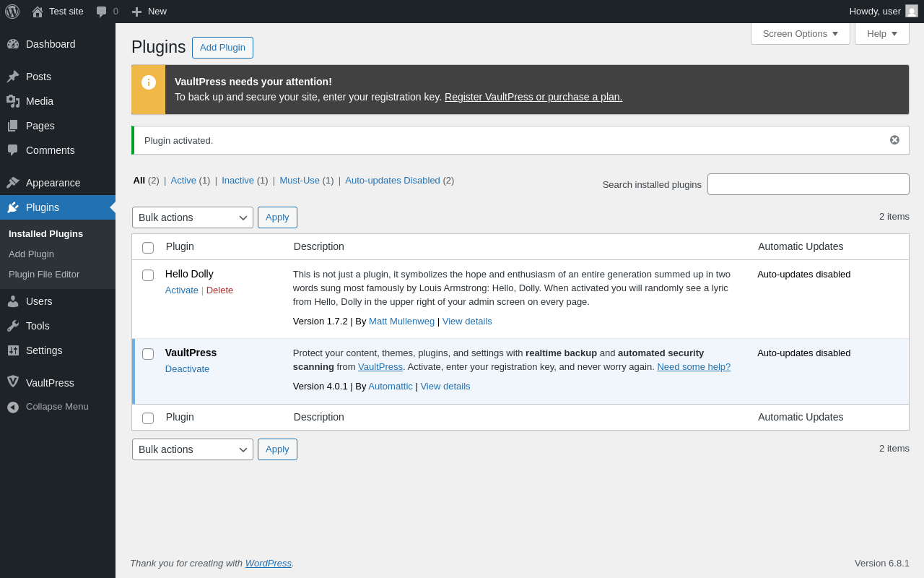This screenshot has height=578, width=924.
Task: Check the VaultPress plugin checkbox
Action: 148,354
